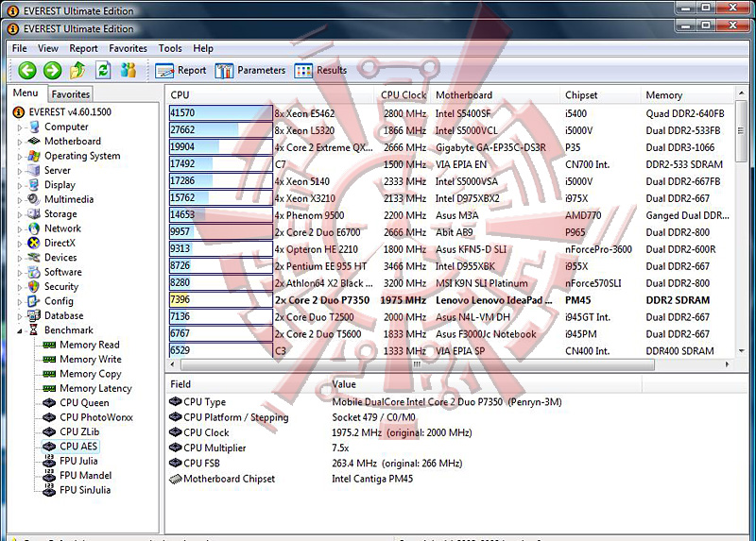This screenshot has width=756, height=541.
Task: Open the Tools menu
Action: (x=170, y=48)
